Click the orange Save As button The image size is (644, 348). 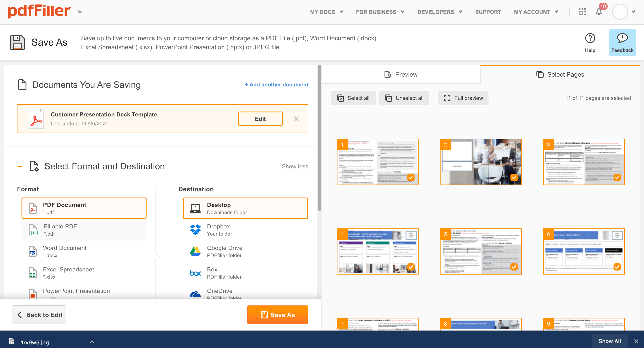pyautogui.click(x=278, y=315)
